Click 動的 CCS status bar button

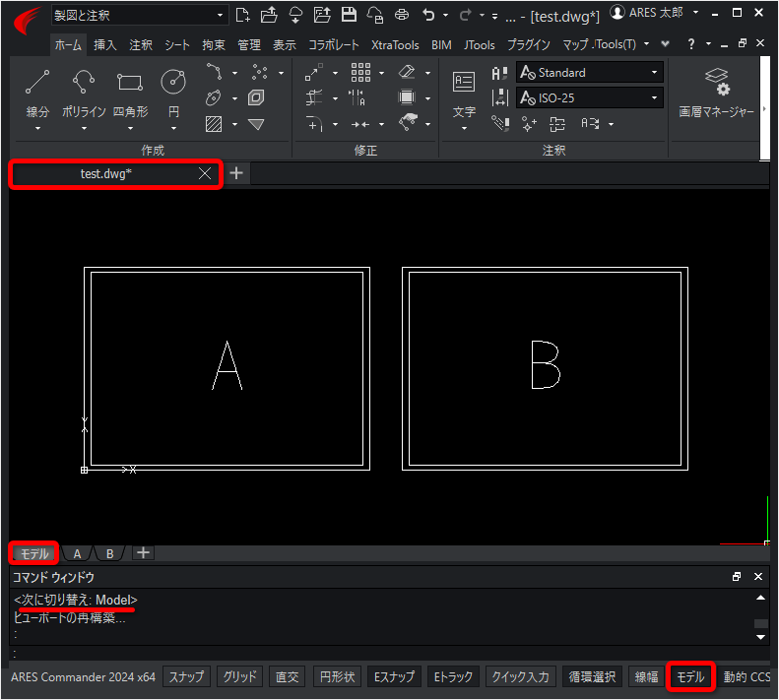747,677
